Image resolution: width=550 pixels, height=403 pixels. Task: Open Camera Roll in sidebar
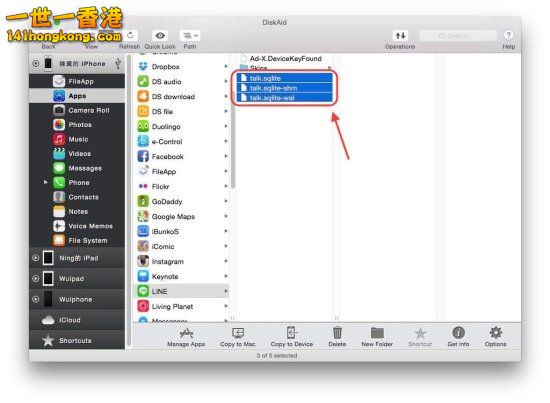pos(77,110)
